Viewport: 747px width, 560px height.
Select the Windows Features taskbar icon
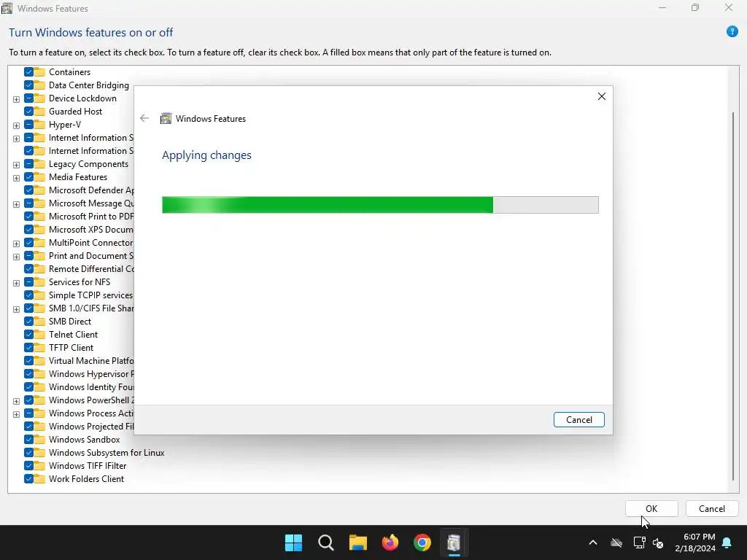pyautogui.click(x=454, y=542)
